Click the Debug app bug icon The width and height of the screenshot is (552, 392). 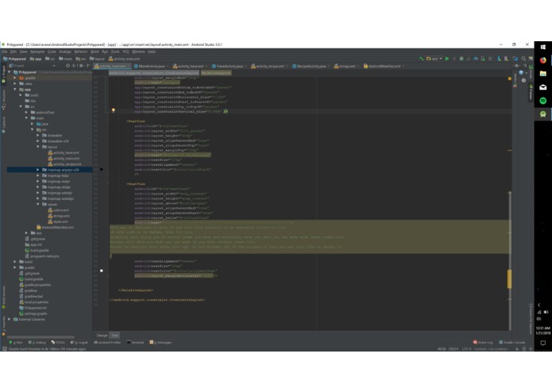(461, 59)
